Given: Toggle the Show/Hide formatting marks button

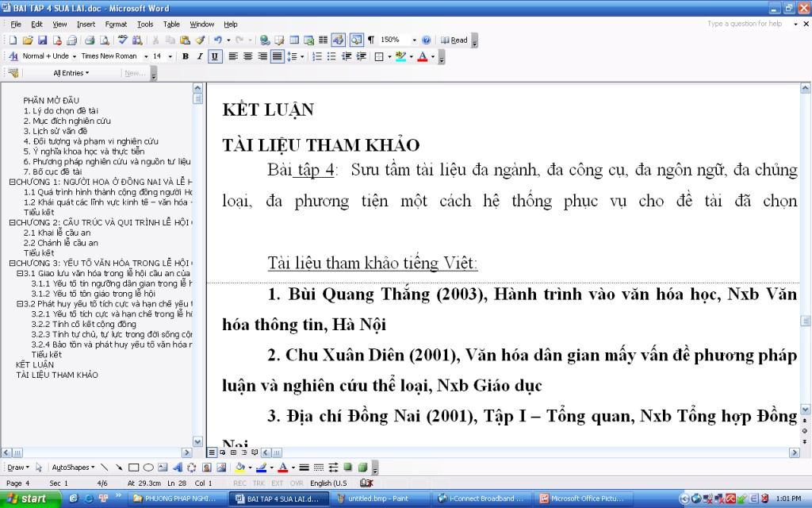Looking at the screenshot, I should tap(372, 38).
